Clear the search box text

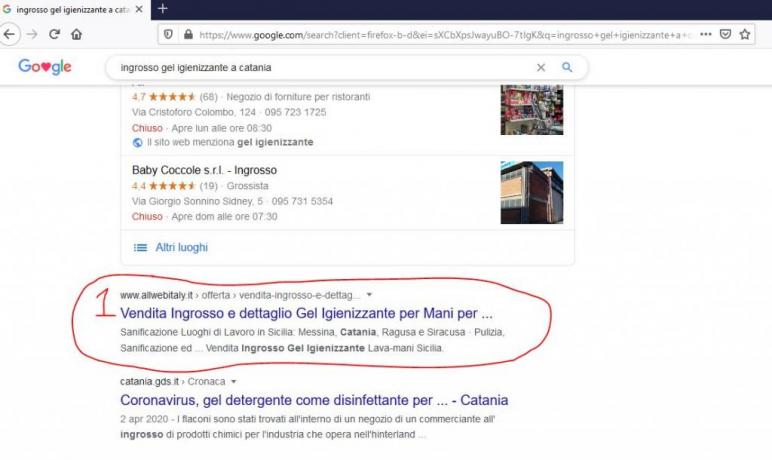click(541, 67)
